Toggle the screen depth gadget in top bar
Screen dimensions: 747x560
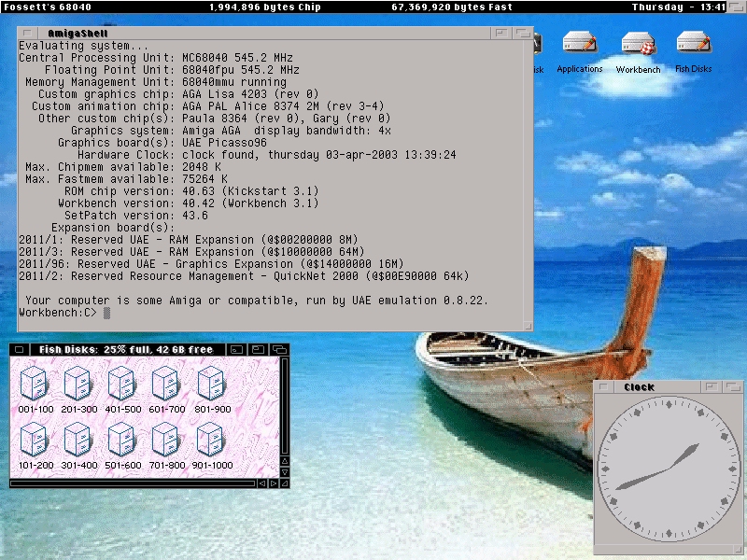(737, 7)
